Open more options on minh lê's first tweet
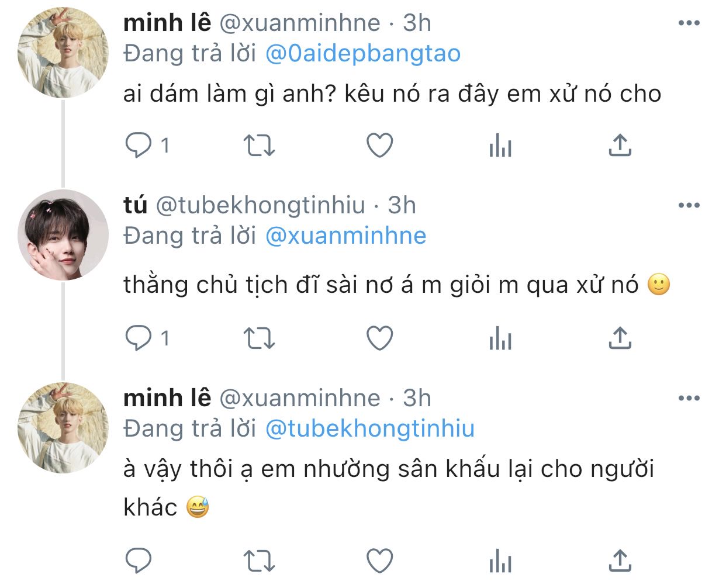The image size is (726, 588). 689,23
